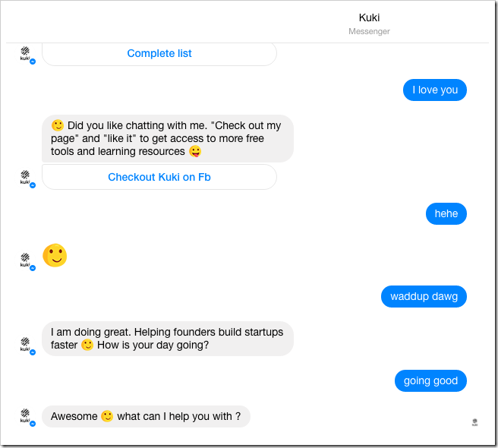Screen dimensions: 498x448
Task: Click the smiley emoji before "Did you like"
Action: 58,125
